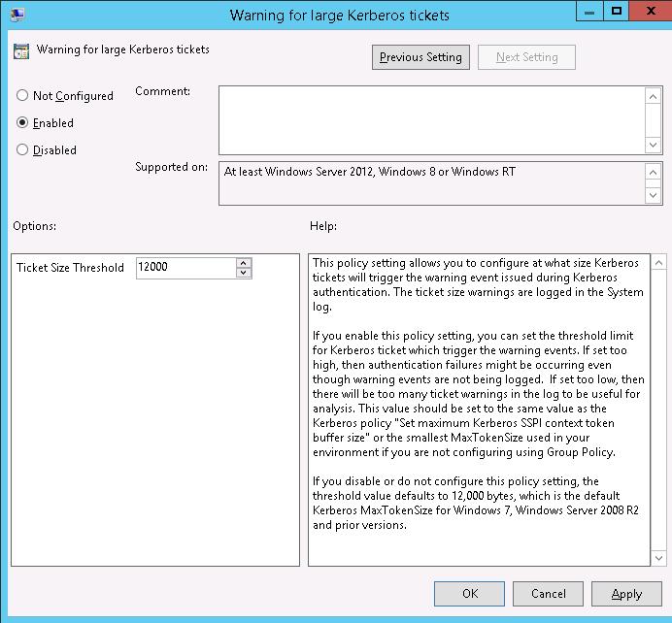Click the Ticket Size Threshold value field
This screenshot has width=672, height=623.
click(185, 268)
